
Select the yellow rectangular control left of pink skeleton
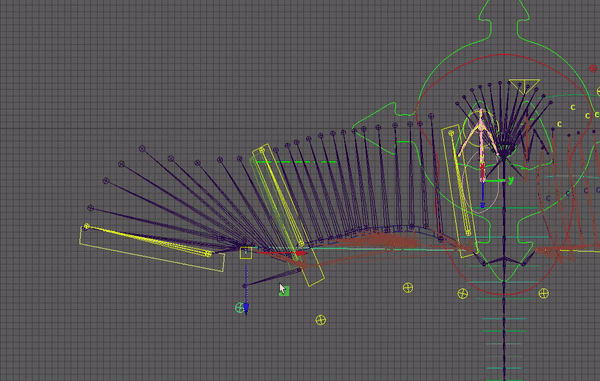pos(458,190)
